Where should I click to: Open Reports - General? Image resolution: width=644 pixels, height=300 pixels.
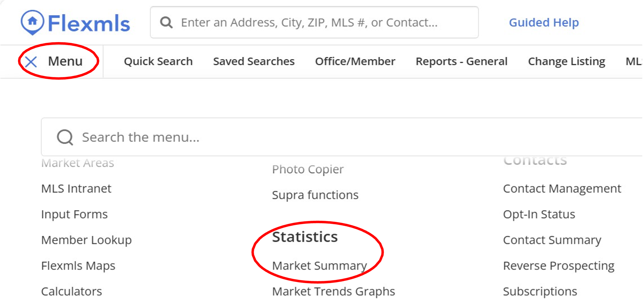[461, 61]
